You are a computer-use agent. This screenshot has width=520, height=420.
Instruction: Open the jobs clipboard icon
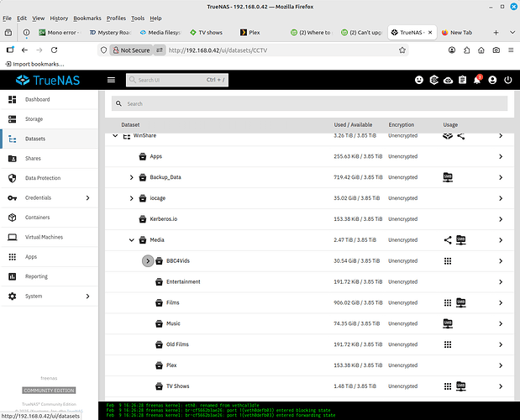coord(462,80)
